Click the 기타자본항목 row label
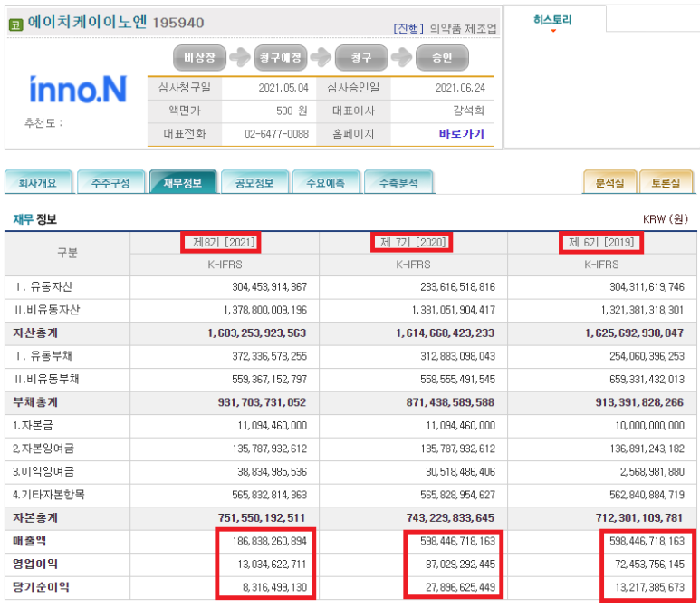Screen dimensions: 700x608 (49, 495)
